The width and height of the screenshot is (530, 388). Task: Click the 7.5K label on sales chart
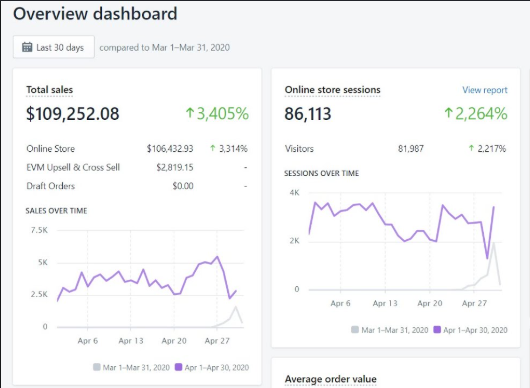[x=40, y=230]
